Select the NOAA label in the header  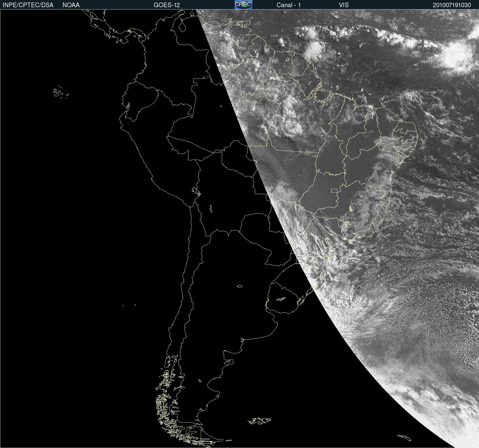[71, 5]
